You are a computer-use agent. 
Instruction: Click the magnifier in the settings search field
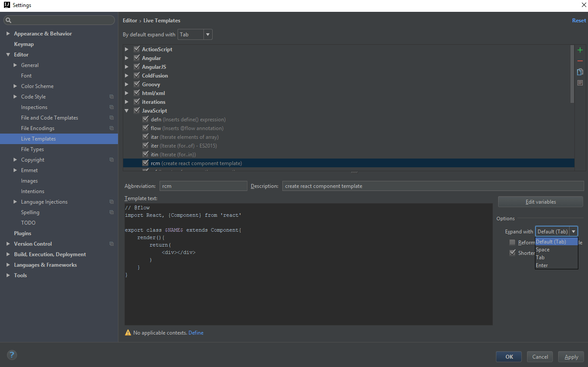7,20
